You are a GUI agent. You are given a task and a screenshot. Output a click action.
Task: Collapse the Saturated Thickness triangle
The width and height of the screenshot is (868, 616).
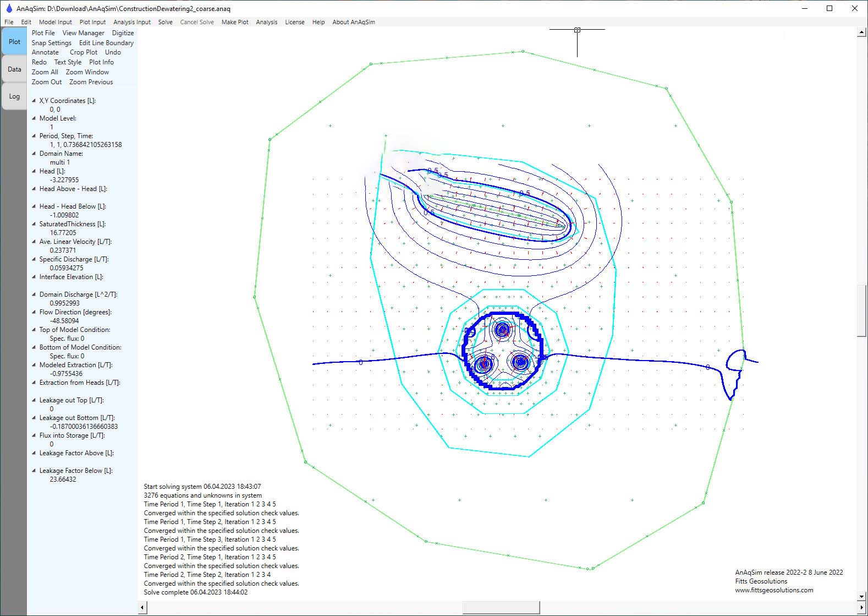click(34, 224)
